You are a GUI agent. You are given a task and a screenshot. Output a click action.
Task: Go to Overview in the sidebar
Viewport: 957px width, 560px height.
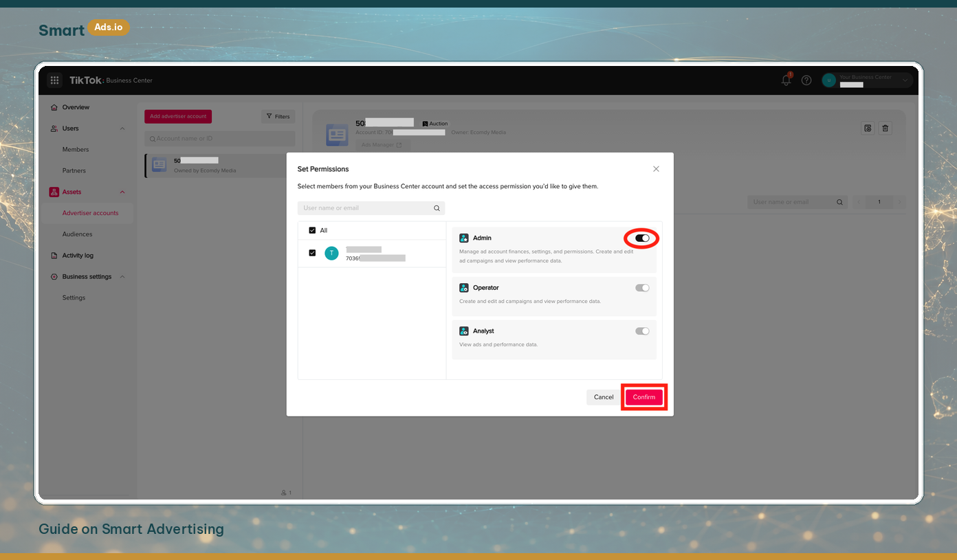click(x=76, y=107)
